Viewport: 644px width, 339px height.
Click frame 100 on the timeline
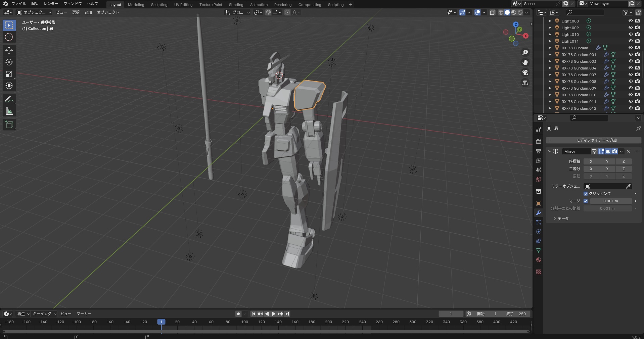coord(245,322)
